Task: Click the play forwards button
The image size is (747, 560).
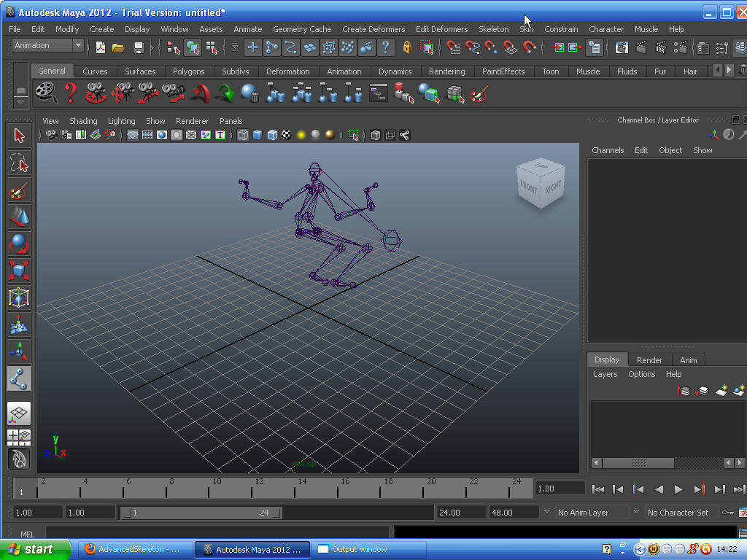Action: click(678, 489)
